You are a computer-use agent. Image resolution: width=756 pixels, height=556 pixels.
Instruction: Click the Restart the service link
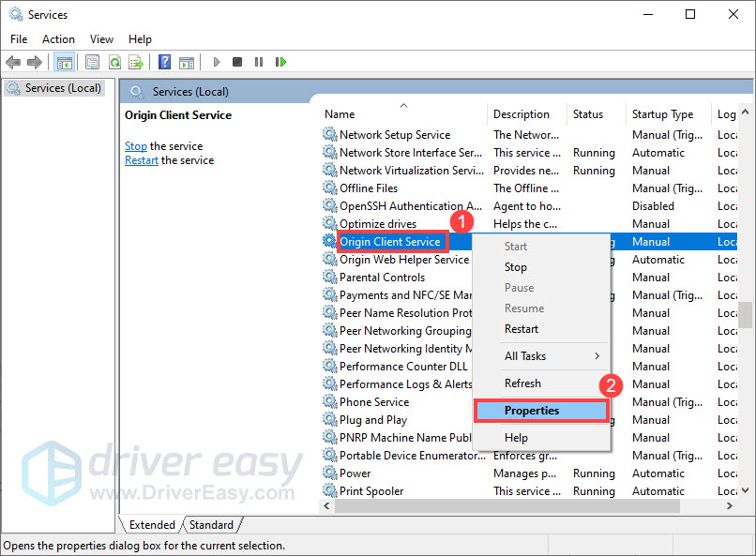pos(142,160)
